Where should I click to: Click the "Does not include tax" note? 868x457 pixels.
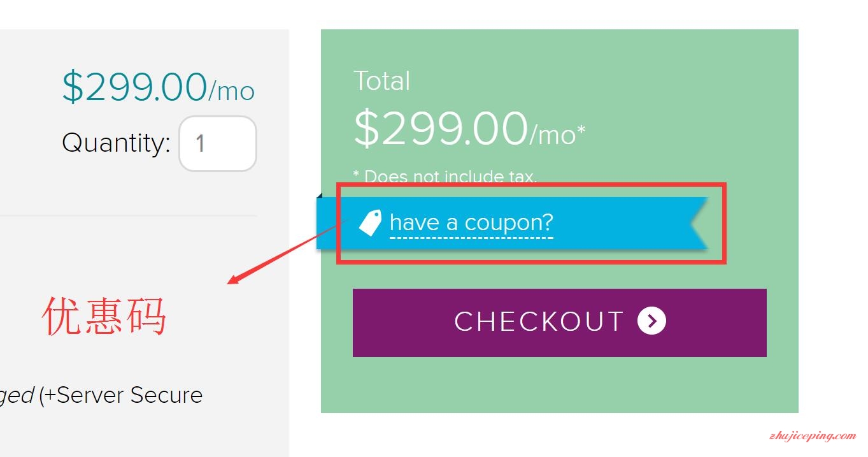tap(445, 177)
